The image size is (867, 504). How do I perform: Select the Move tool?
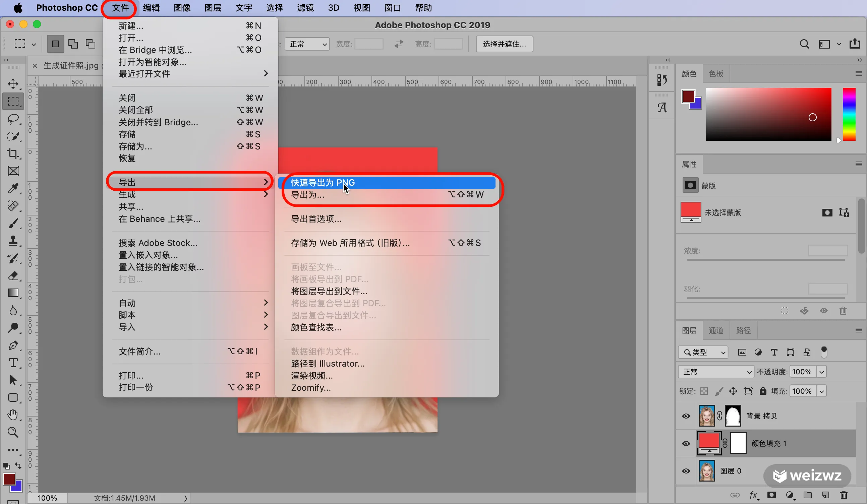pyautogui.click(x=13, y=83)
